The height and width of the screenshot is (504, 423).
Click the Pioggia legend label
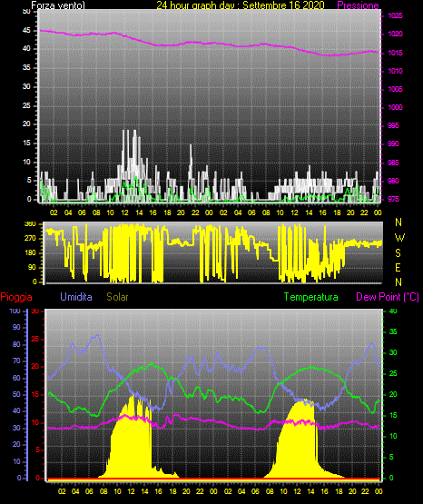pos(16,297)
